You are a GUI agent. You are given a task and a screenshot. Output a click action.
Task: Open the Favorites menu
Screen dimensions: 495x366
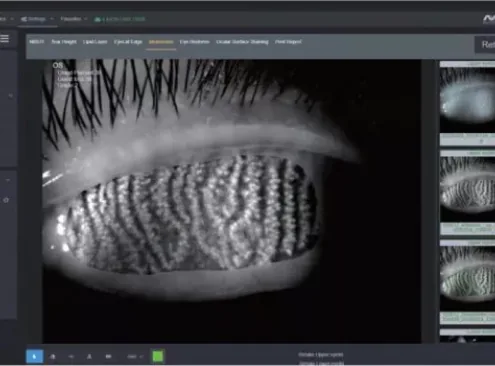(71, 19)
